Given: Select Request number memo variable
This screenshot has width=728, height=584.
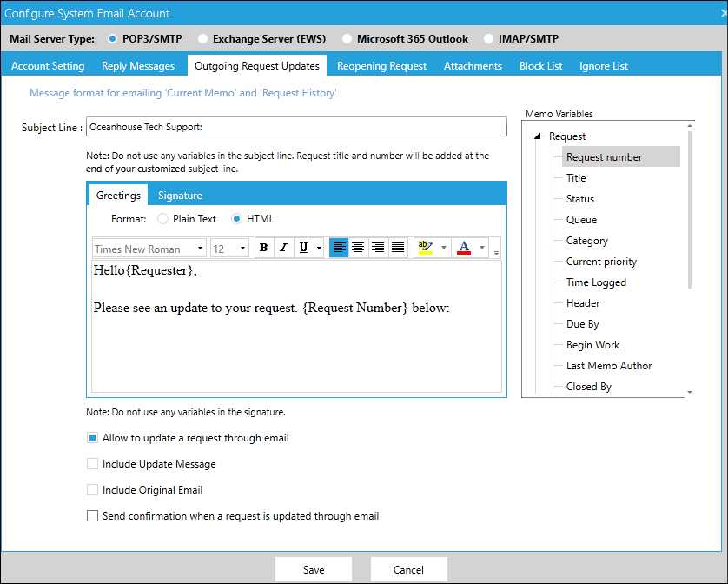Looking at the screenshot, I should 621,157.
